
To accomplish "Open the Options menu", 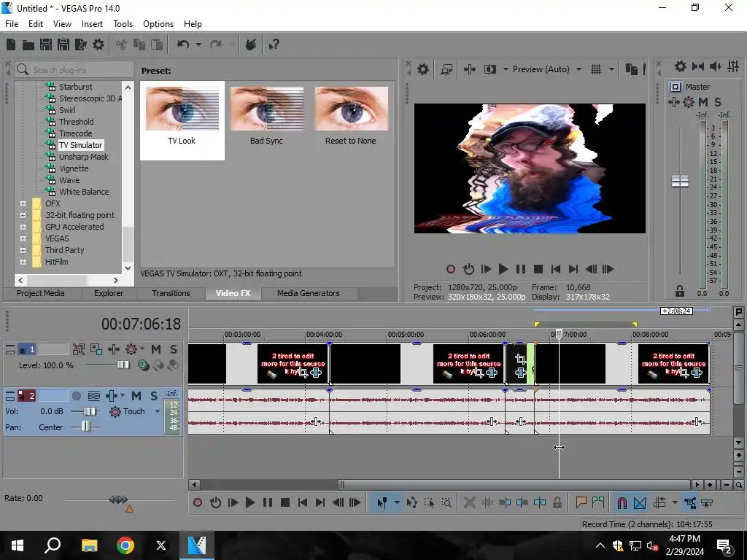I will pyautogui.click(x=158, y=24).
